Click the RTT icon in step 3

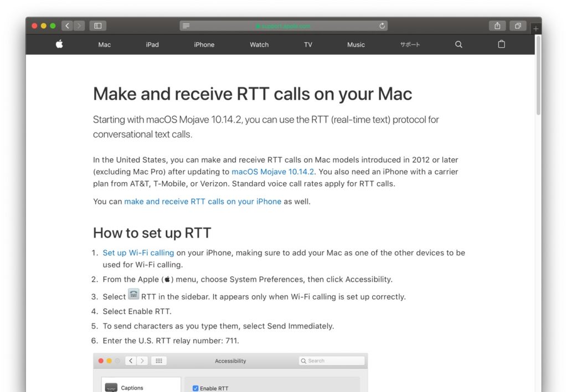[133, 294]
